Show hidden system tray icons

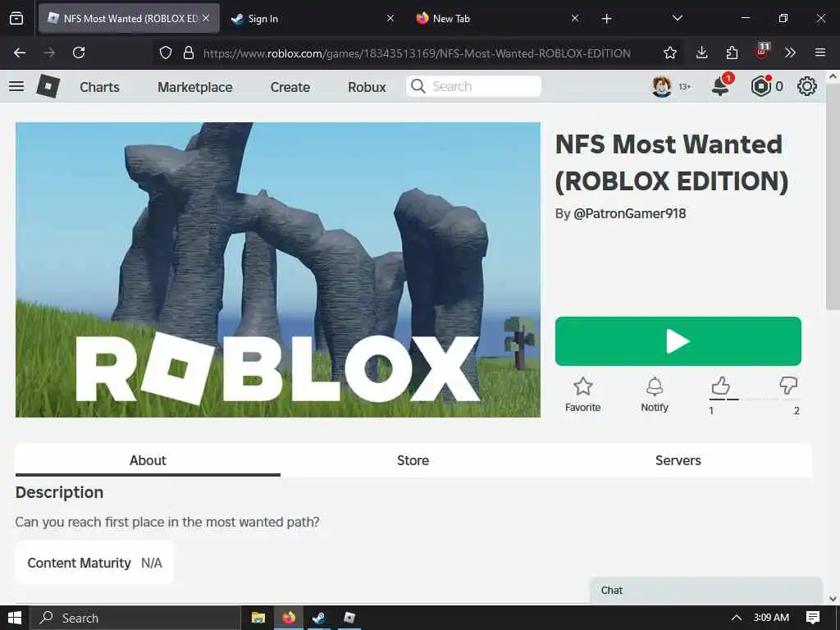[736, 618]
